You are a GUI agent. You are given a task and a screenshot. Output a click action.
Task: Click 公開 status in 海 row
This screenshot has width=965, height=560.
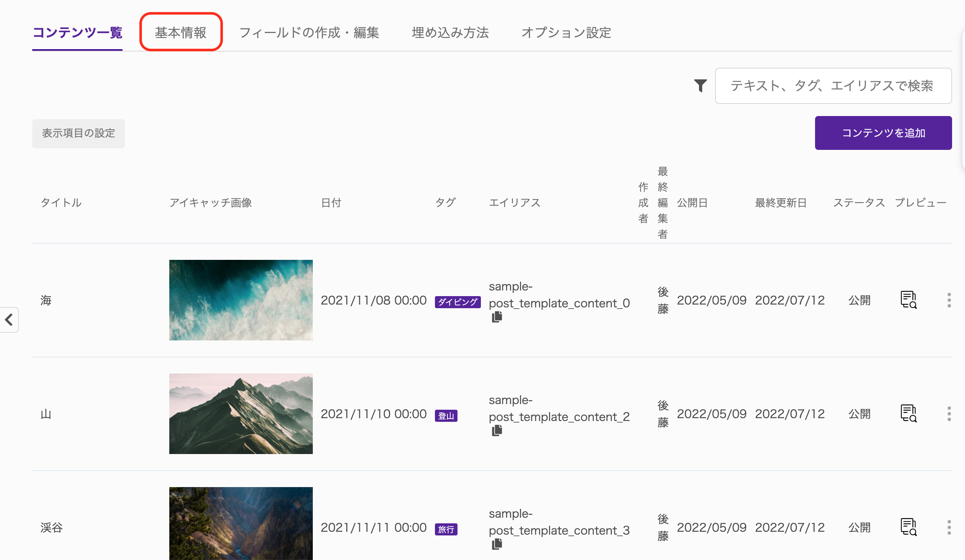point(859,300)
